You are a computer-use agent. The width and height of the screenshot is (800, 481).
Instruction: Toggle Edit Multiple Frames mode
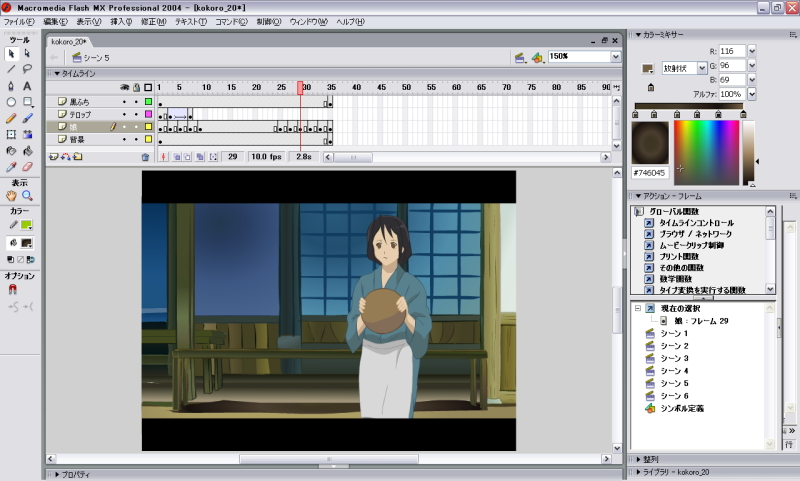pos(200,157)
